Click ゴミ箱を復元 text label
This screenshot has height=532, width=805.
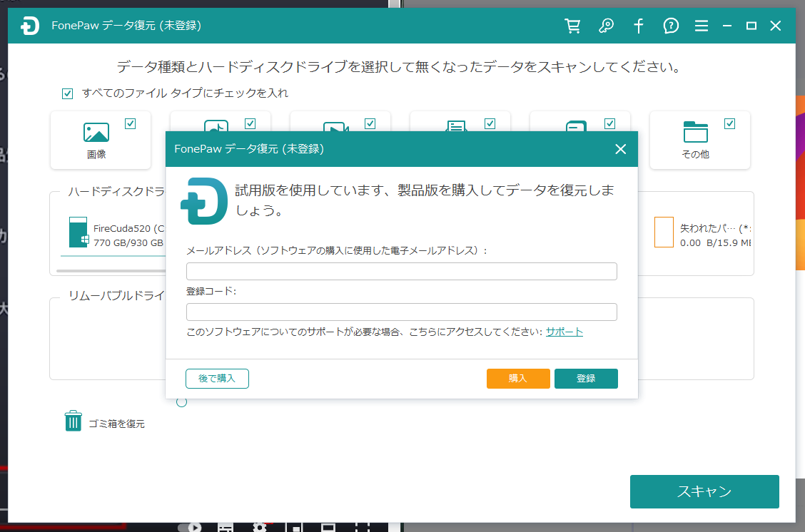116,424
